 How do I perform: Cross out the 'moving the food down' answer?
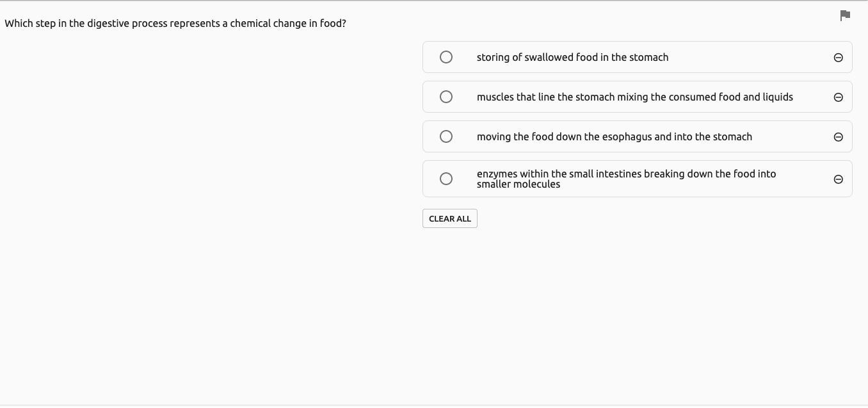pyautogui.click(x=838, y=137)
